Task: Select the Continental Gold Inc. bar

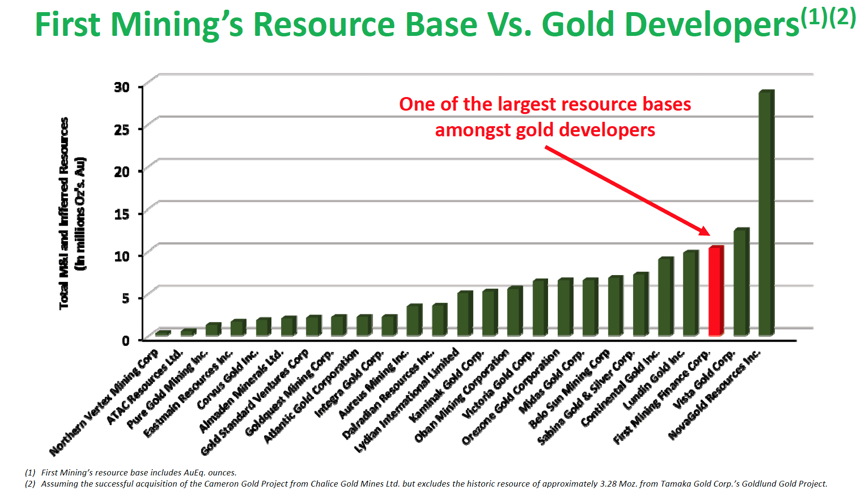Action: tap(666, 296)
